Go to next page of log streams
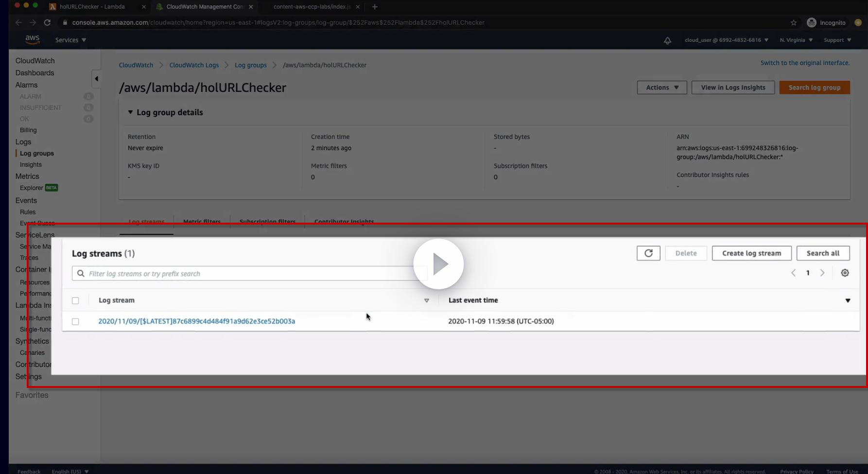 pyautogui.click(x=822, y=273)
